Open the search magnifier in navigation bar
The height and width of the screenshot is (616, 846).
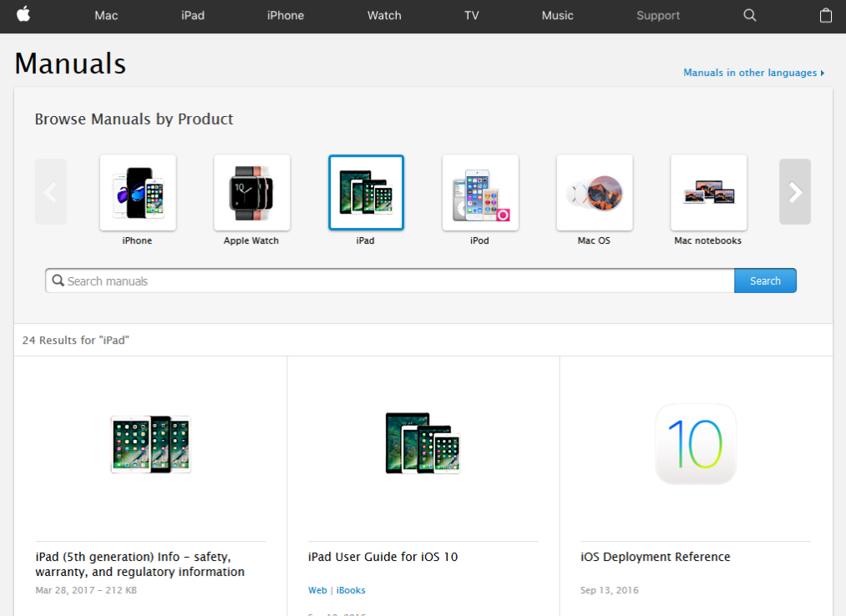[749, 15]
